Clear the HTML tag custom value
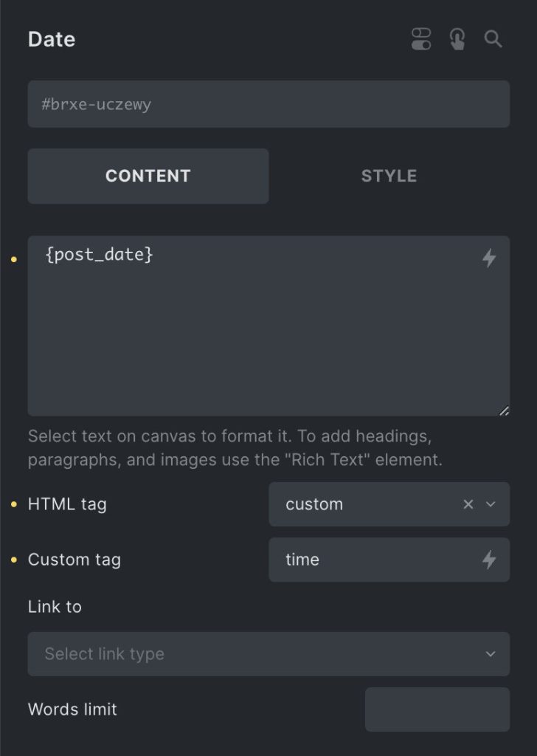Image resolution: width=537 pixels, height=756 pixels. pos(468,504)
